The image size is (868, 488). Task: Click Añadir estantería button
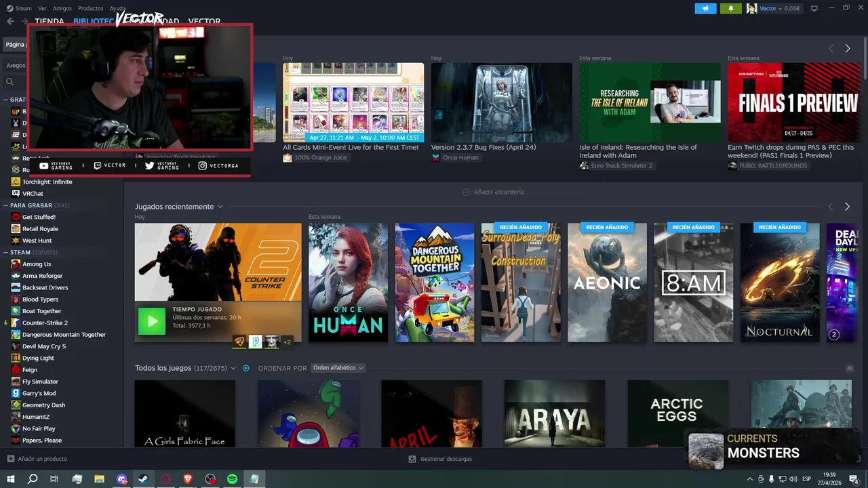[493, 192]
